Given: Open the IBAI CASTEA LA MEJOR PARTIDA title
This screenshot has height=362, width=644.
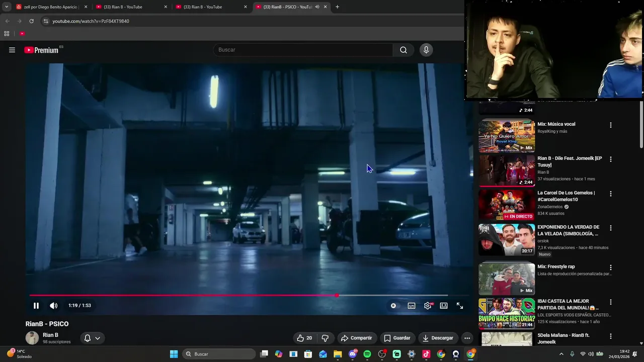Looking at the screenshot, I should pyautogui.click(x=568, y=305).
